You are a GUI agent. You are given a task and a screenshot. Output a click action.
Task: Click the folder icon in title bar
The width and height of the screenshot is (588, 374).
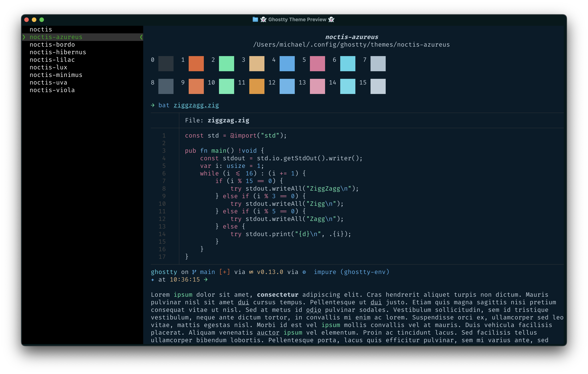click(255, 19)
